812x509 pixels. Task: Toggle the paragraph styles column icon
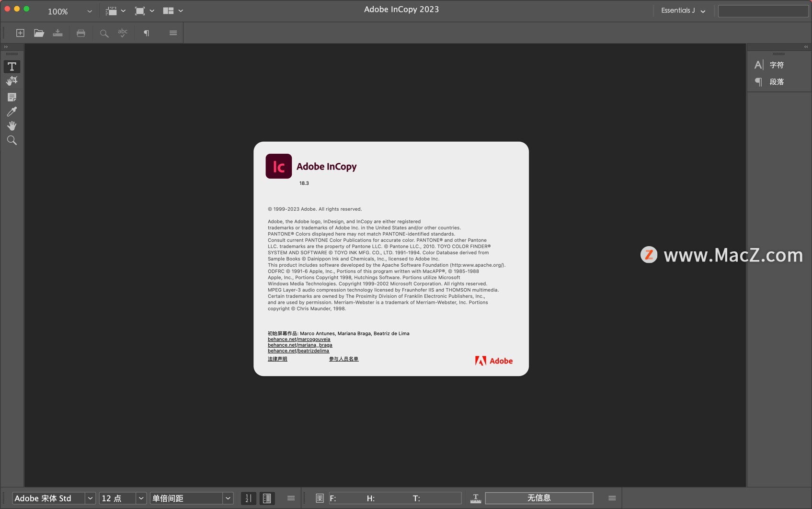(267, 498)
